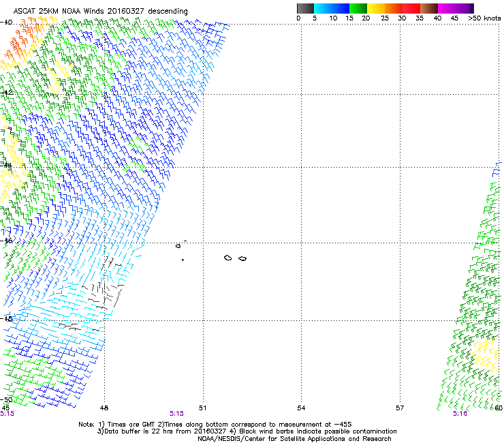504x443 pixels.
Task: Click the orange 25-30 knots color segment
Action: click(394, 8)
